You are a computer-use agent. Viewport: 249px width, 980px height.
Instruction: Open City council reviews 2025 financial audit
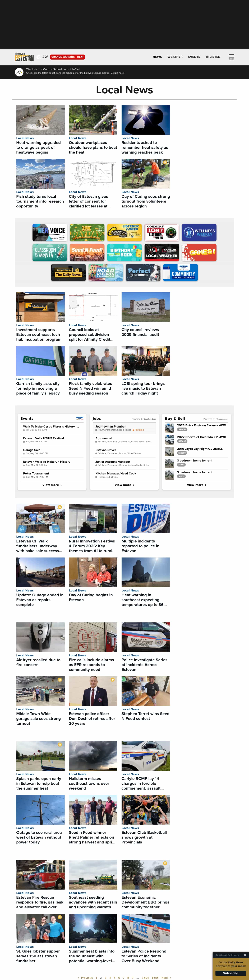(140, 332)
